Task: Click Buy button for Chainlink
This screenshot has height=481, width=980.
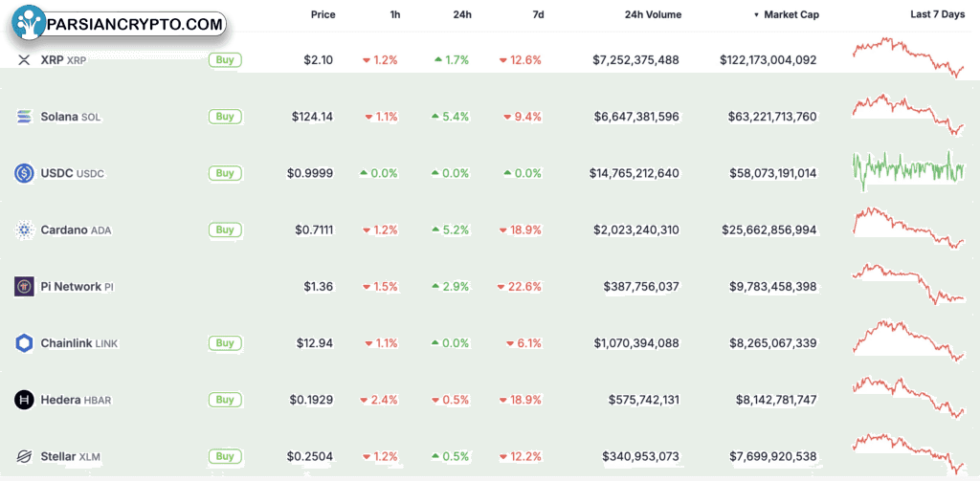Action: pos(225,343)
